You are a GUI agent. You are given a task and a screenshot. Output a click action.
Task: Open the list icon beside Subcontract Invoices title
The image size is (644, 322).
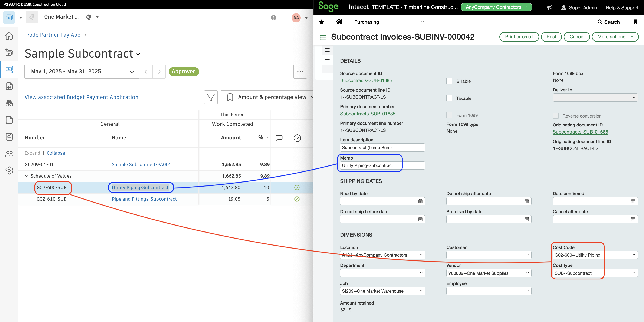click(x=323, y=37)
